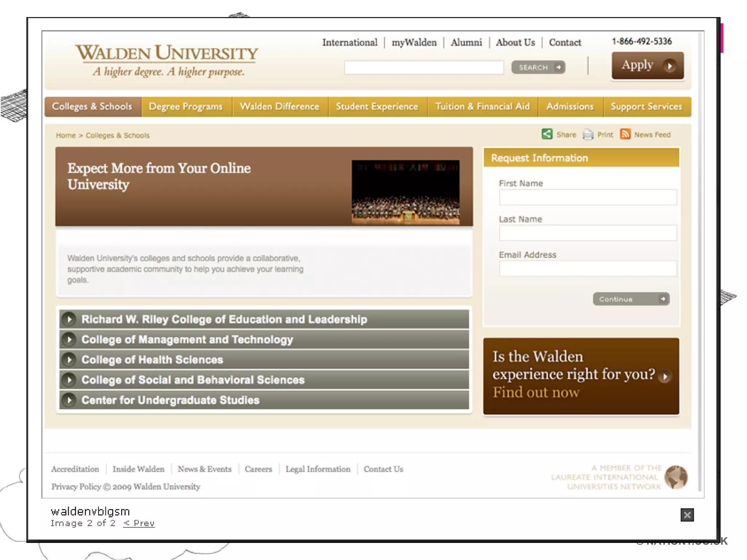Expand College of Social and Behavioral Sciences
The width and height of the screenshot is (747, 560).
pyautogui.click(x=69, y=380)
